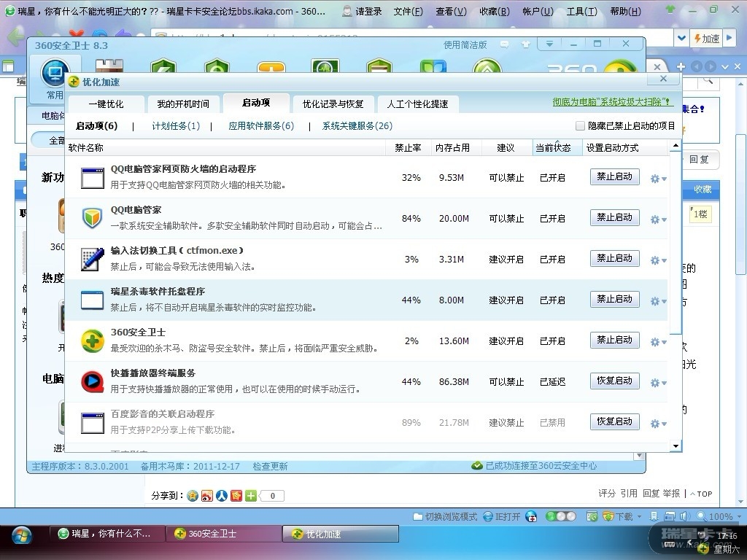Screen dimensions: 747x560
Task: Click the 360安全卫士 startup item icon
Action: tap(92, 341)
